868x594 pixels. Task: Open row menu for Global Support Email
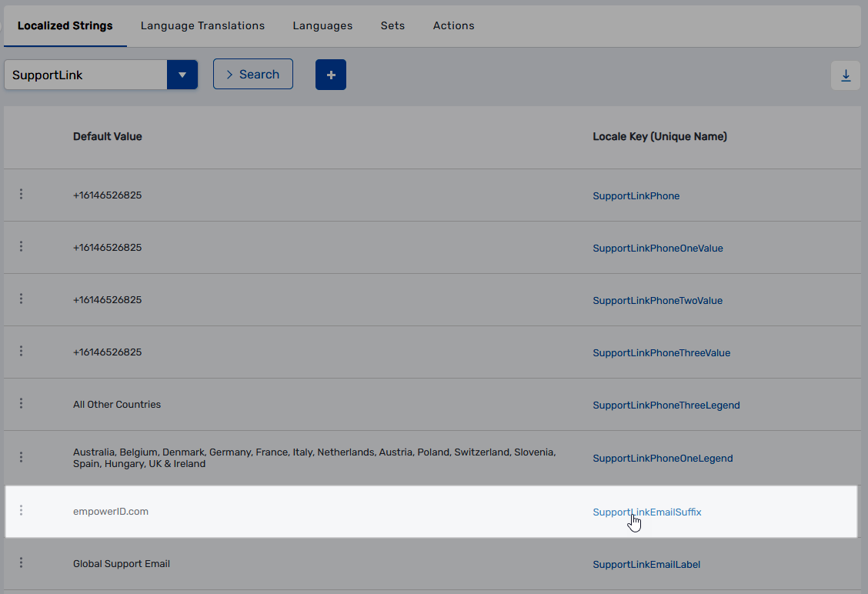coord(21,563)
